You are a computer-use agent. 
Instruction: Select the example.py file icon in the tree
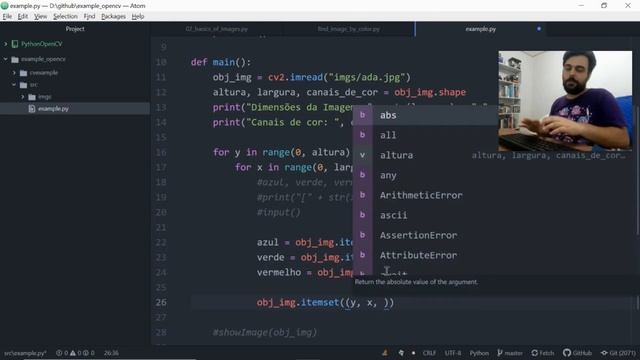coord(32,109)
